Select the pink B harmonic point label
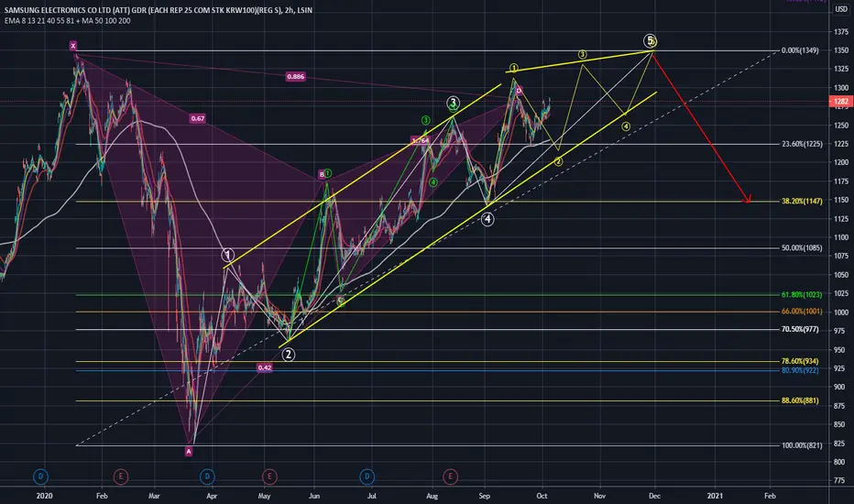Image resolution: width=854 pixels, height=504 pixels. click(322, 174)
